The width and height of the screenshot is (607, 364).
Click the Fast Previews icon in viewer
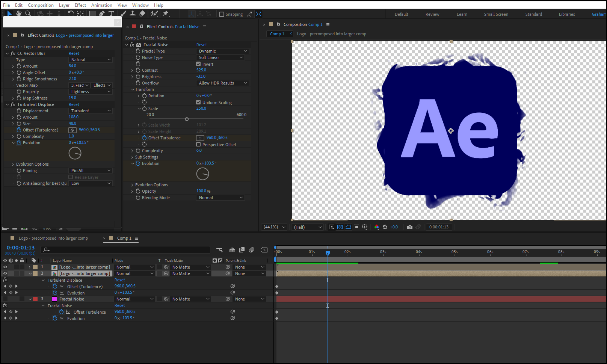coord(332,227)
